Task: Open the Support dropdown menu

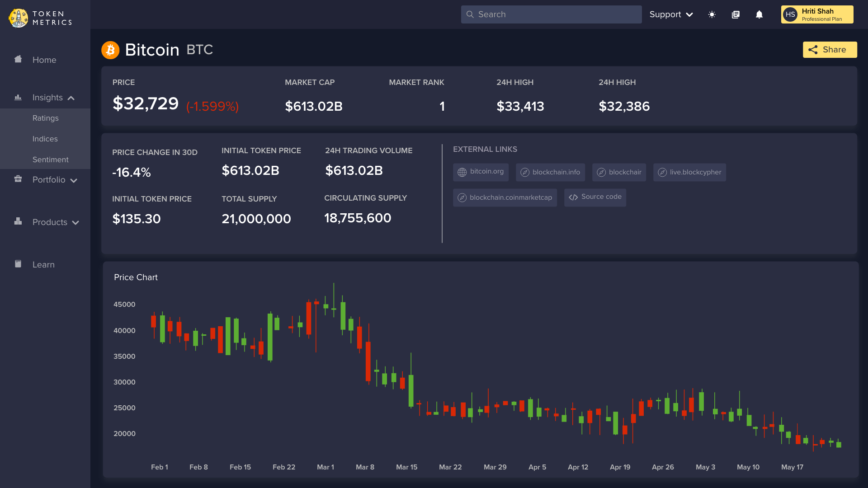Action: 671,14
